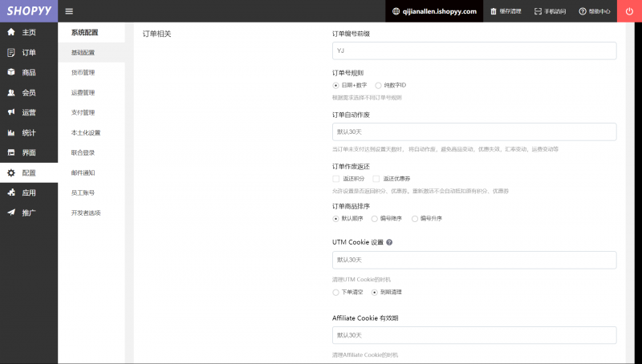This screenshot has height=364, width=642.
Task: Click the 订单相关 section heading
Action: [x=156, y=34]
